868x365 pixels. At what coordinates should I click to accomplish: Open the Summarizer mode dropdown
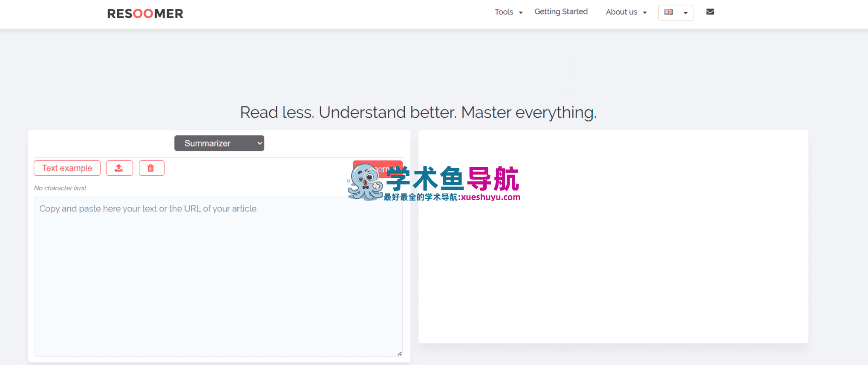(219, 143)
